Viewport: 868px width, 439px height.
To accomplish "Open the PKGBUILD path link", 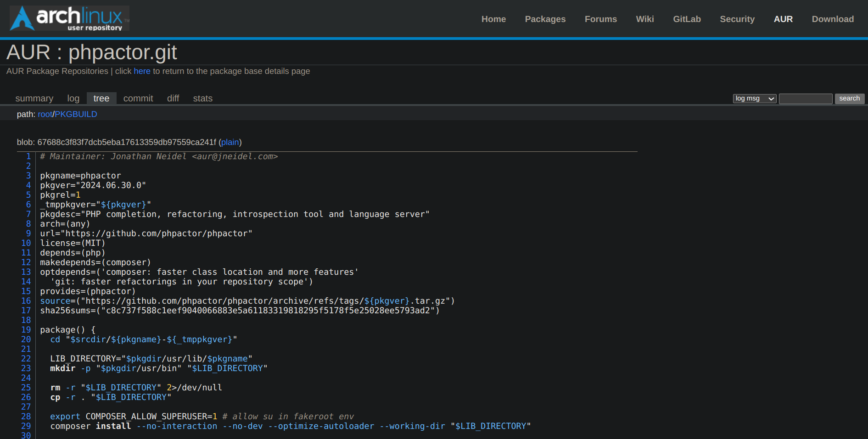I will click(76, 114).
